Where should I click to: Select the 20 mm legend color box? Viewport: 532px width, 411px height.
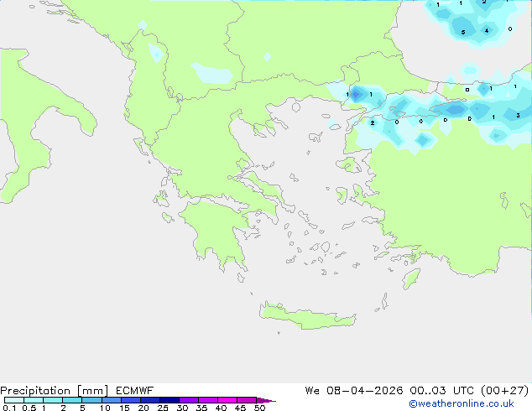click(x=150, y=400)
